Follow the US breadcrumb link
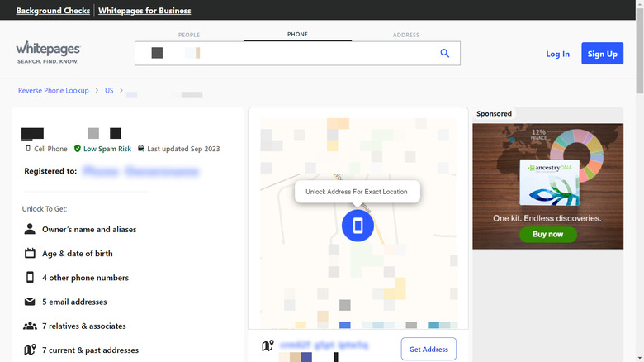Image resolution: width=644 pixels, height=362 pixels. tap(109, 91)
